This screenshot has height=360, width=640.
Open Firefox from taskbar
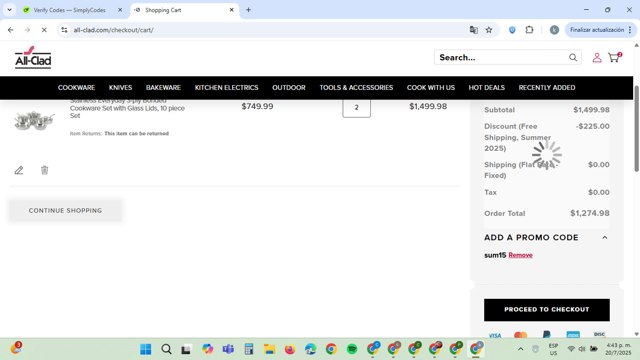pos(290,349)
